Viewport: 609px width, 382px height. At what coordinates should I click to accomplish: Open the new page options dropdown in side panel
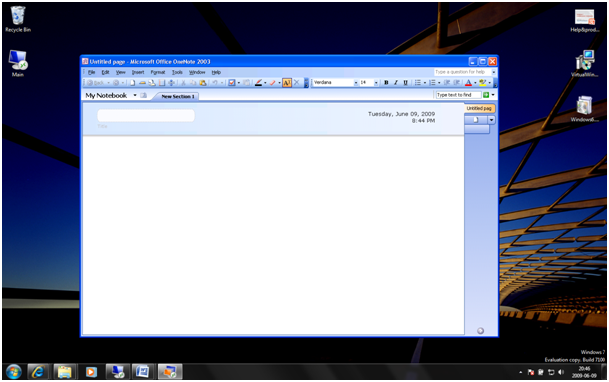coord(491,120)
